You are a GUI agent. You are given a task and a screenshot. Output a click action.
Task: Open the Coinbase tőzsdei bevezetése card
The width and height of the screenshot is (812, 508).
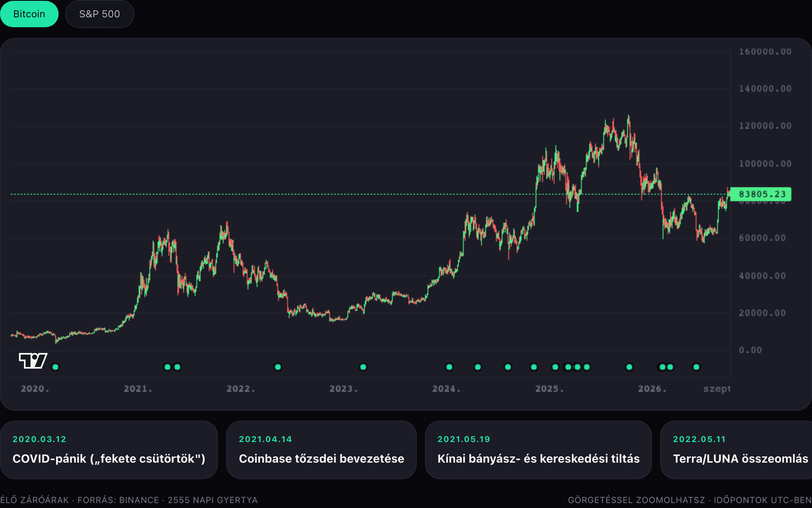321,450
